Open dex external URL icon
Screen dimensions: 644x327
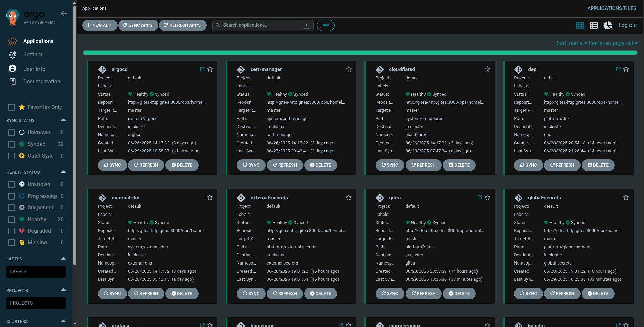[618, 69]
